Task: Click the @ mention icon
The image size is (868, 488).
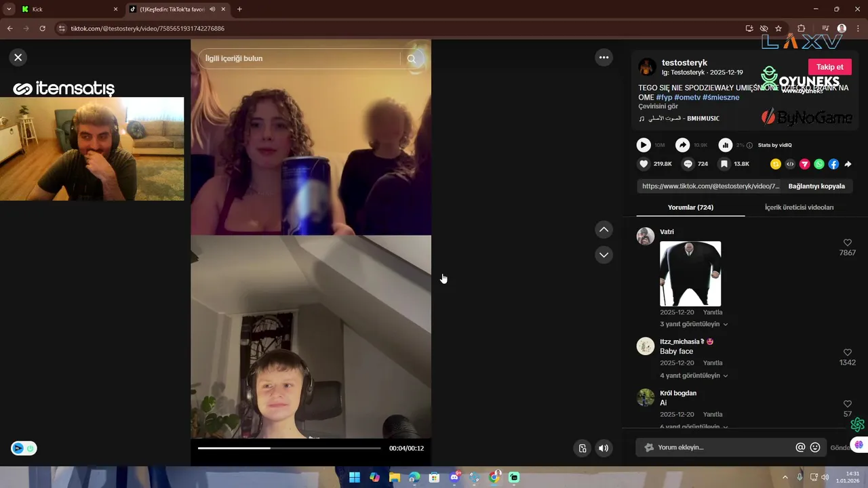Action: pyautogui.click(x=800, y=447)
